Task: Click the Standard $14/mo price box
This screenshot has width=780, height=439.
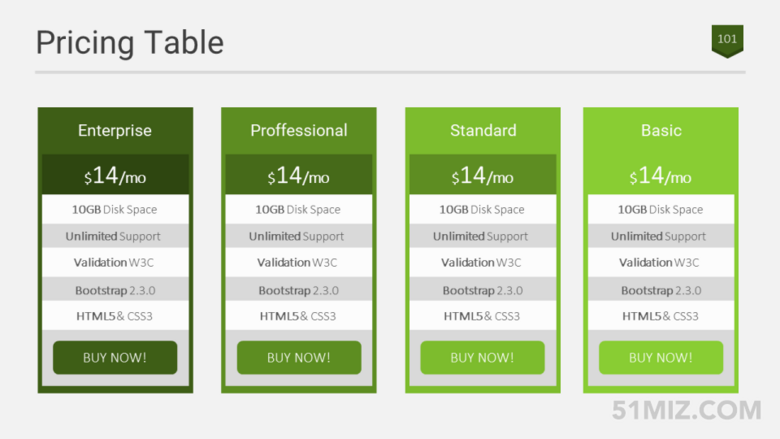Action: (483, 175)
